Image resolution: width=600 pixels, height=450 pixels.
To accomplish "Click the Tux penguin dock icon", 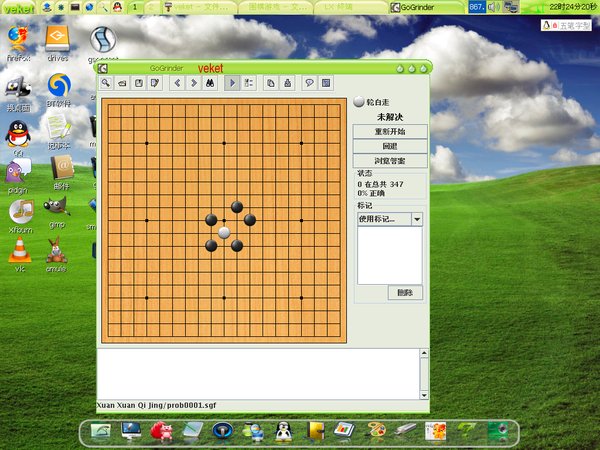I will [x=284, y=432].
